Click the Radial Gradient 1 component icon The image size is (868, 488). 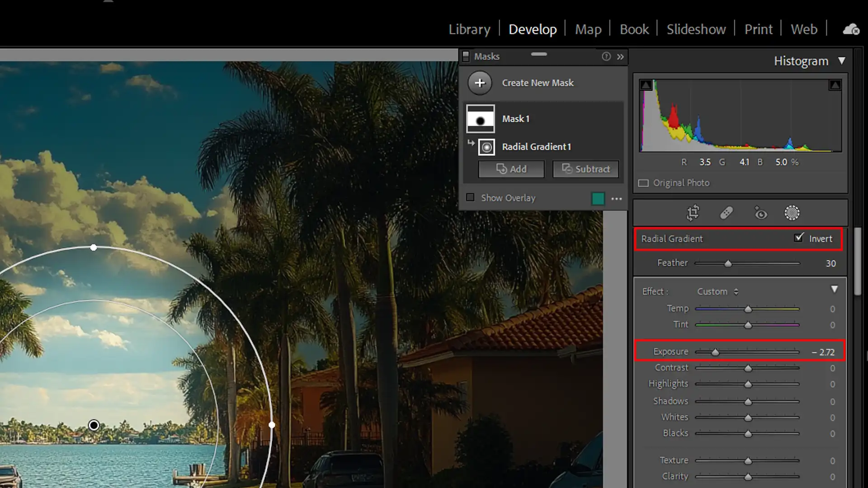click(486, 147)
